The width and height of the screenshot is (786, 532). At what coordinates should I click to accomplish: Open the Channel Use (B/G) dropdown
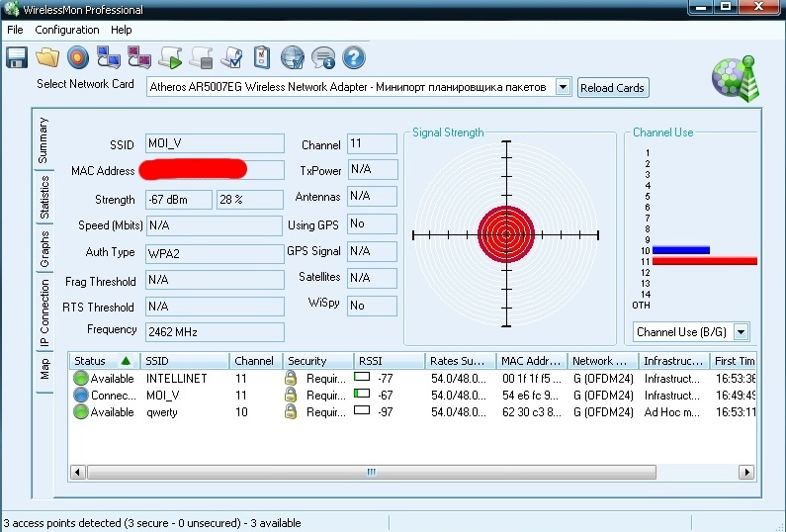741,332
